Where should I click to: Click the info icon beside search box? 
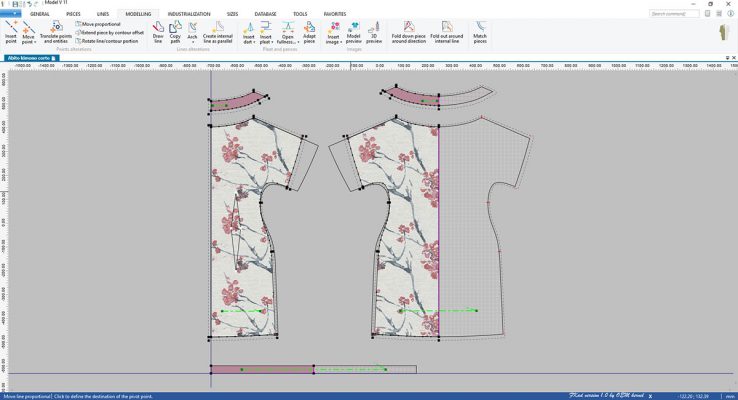tap(730, 14)
